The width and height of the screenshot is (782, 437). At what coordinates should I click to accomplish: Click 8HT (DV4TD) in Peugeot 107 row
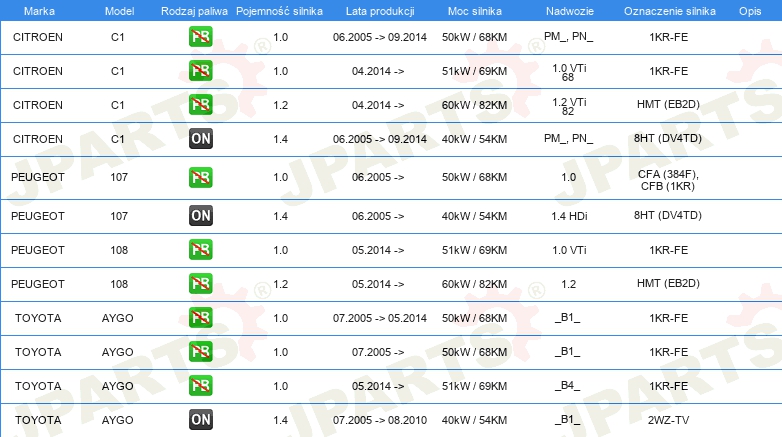[668, 216]
